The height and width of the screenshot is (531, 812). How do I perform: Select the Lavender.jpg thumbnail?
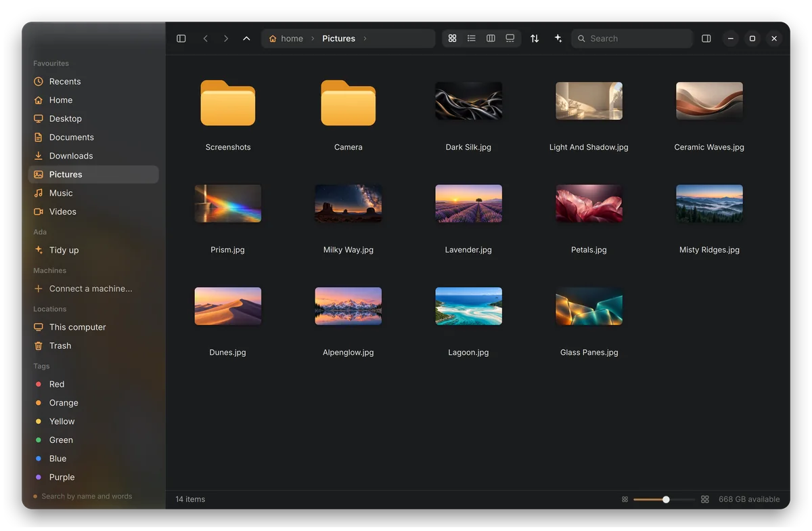(x=469, y=204)
